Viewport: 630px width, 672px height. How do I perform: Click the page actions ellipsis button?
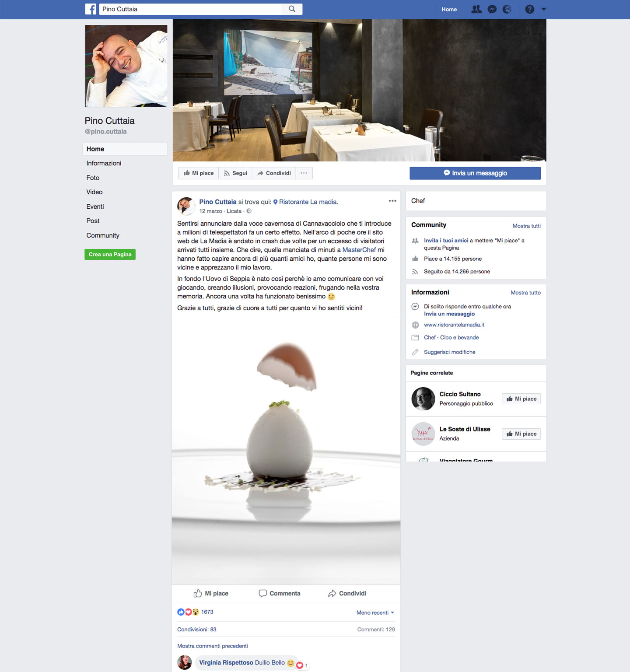click(304, 173)
